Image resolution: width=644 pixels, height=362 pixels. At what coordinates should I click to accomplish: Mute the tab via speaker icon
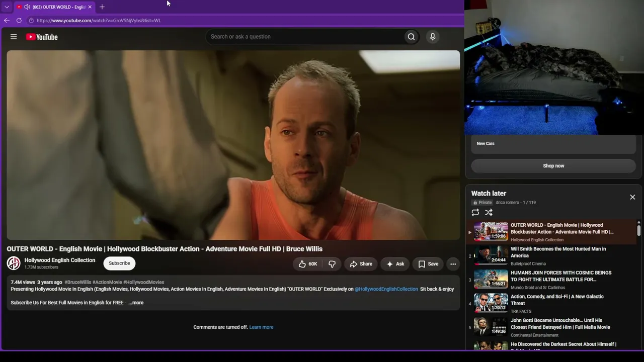click(27, 7)
